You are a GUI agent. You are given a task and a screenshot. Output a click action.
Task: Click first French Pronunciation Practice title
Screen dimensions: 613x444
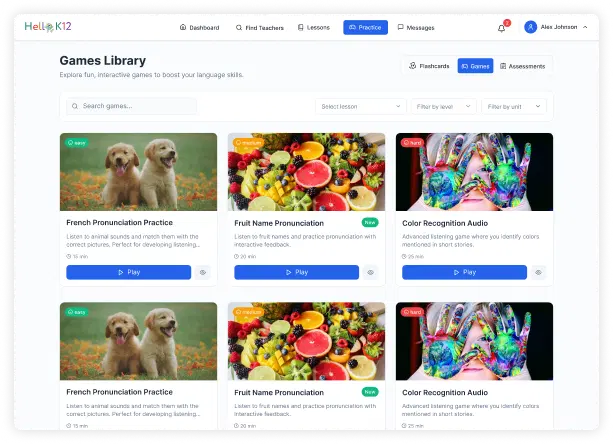tap(119, 222)
